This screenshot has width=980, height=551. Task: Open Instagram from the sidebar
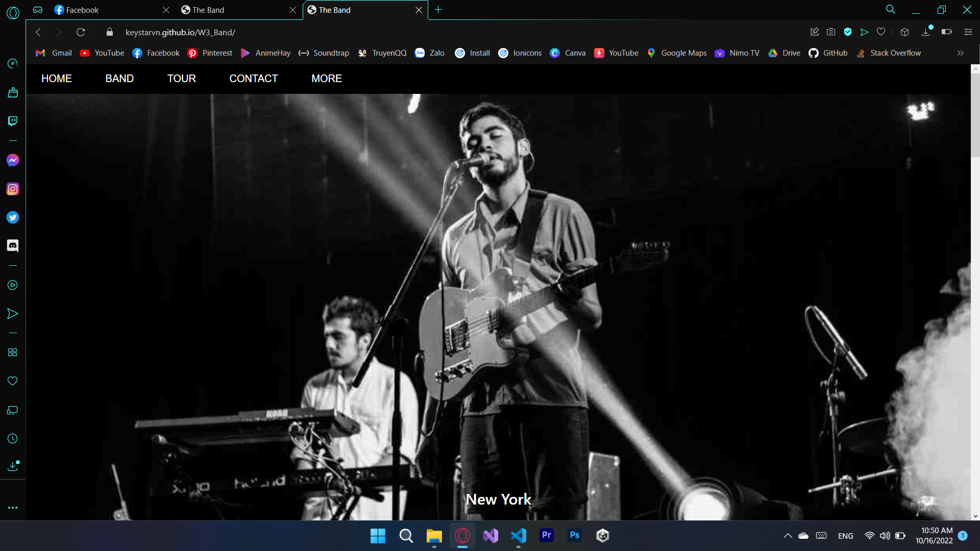pyautogui.click(x=13, y=189)
